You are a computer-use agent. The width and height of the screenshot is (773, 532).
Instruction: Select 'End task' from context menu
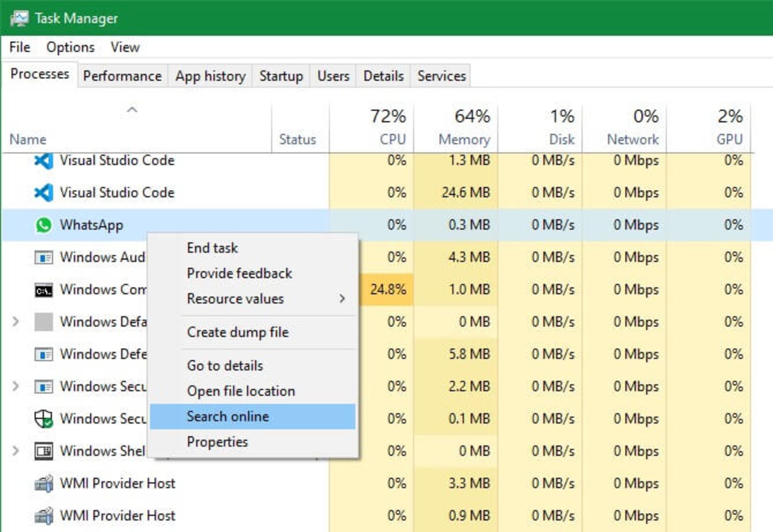210,248
